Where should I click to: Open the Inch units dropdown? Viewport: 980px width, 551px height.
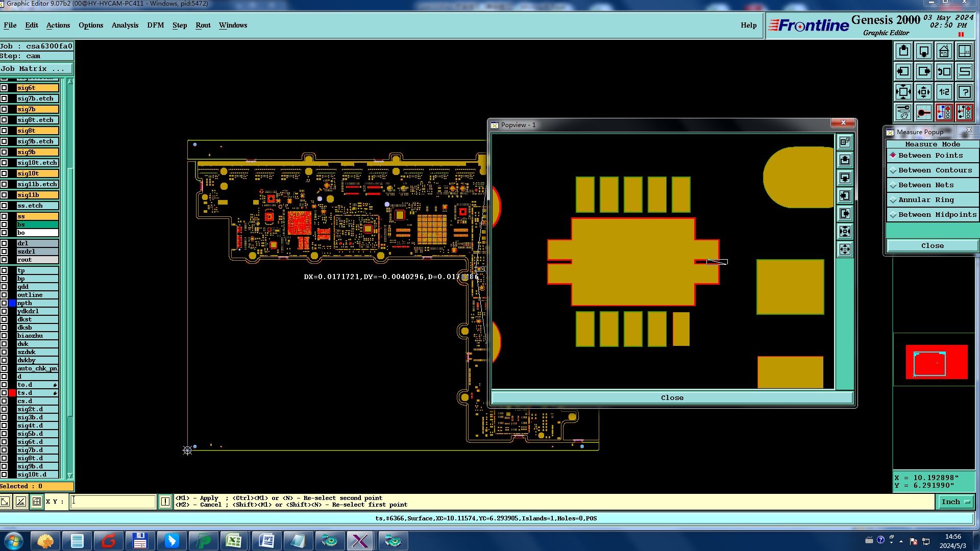point(955,502)
